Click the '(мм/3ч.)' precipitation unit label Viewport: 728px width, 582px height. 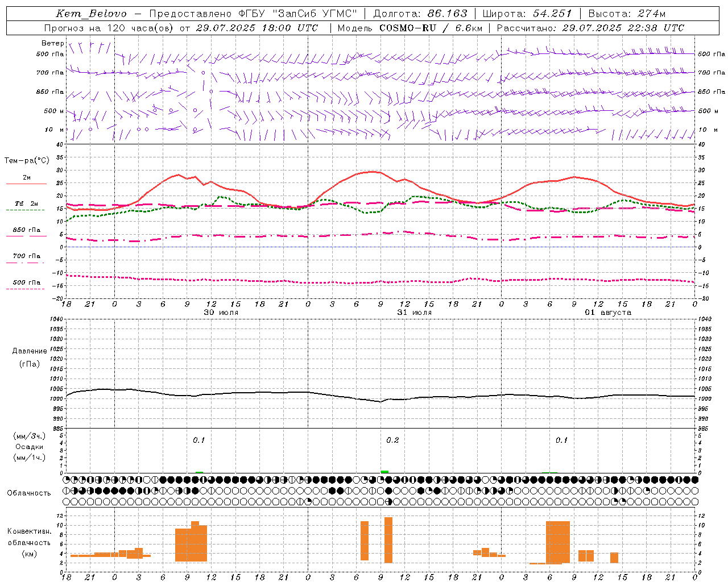click(x=30, y=436)
